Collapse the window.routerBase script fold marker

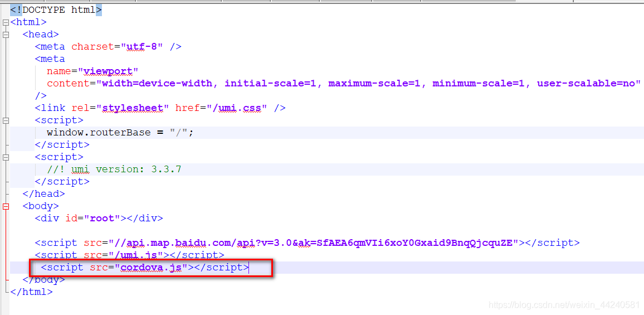coord(6,121)
